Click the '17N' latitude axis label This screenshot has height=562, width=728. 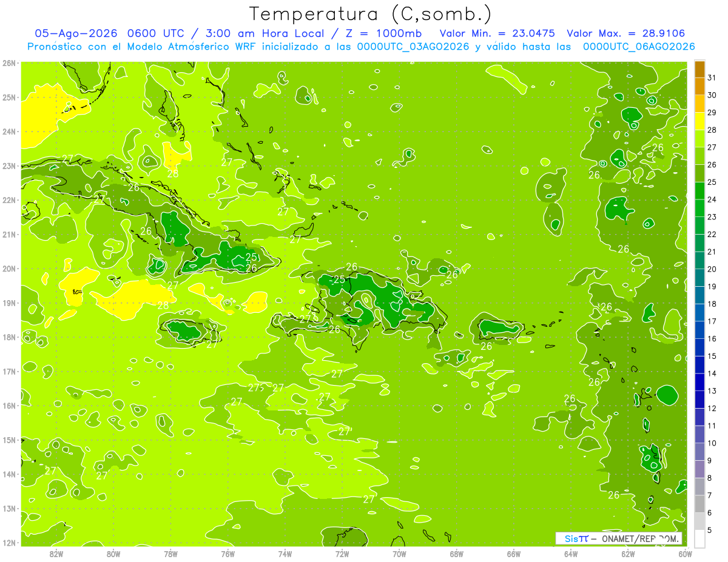[x=8, y=372]
